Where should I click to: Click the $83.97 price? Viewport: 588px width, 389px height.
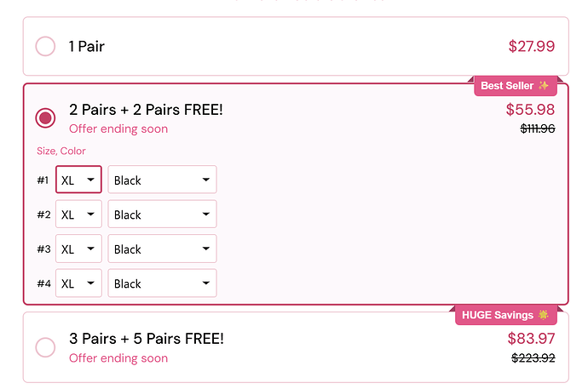(530, 339)
